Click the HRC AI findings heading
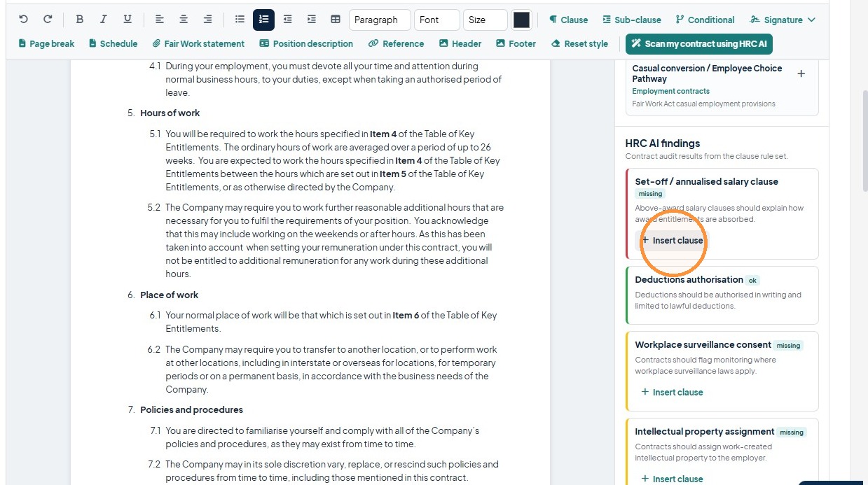Viewport: 868px width, 485px height. [x=663, y=143]
